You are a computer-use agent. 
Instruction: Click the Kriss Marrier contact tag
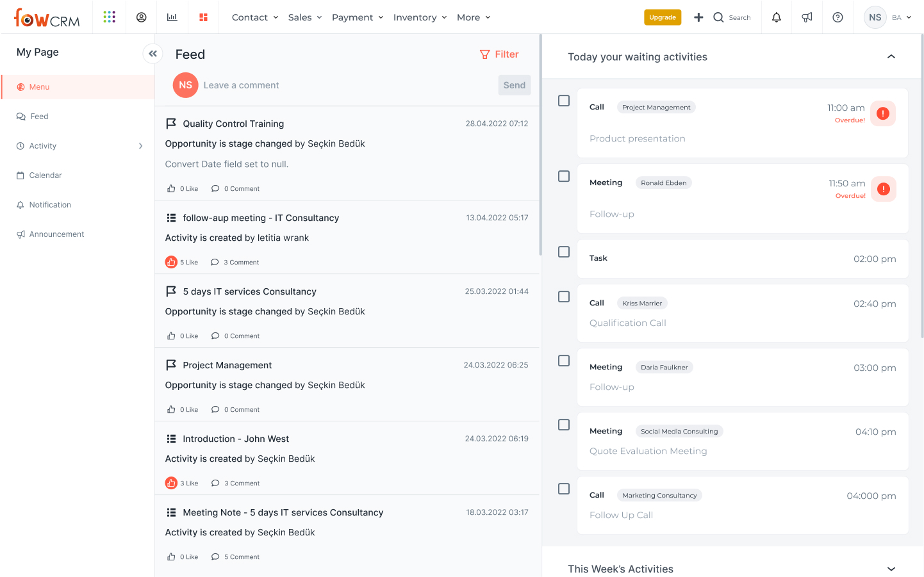coord(642,304)
